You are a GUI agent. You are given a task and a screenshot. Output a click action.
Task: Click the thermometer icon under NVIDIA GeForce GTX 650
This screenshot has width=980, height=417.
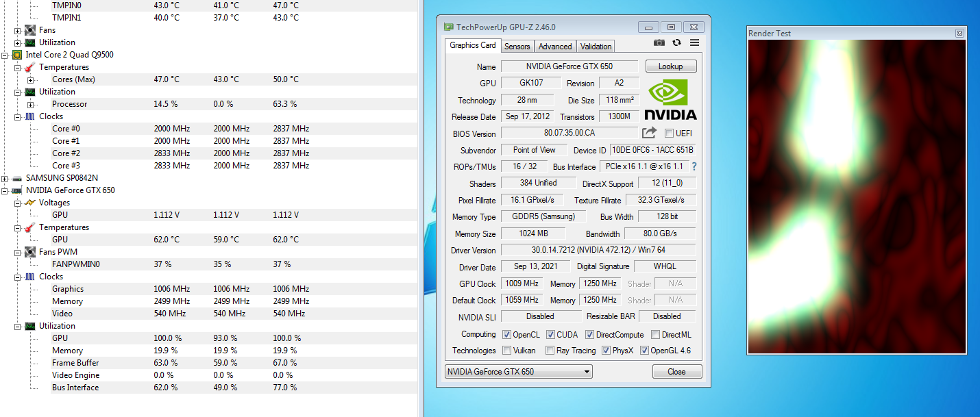click(x=30, y=227)
